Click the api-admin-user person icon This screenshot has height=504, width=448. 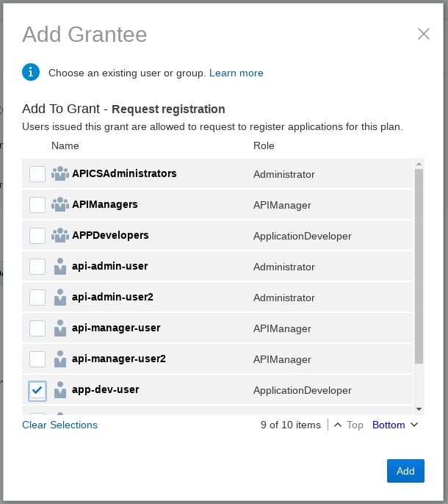point(60,267)
